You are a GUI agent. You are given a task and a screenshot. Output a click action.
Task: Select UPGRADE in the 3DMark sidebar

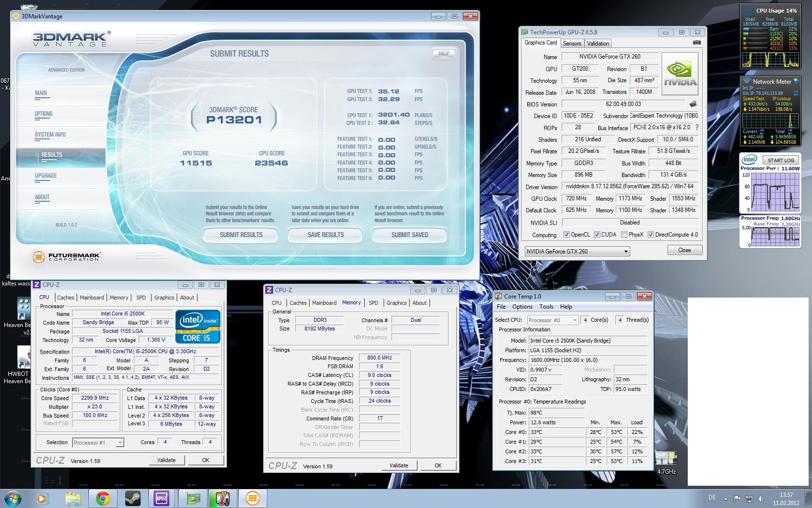click(45, 176)
